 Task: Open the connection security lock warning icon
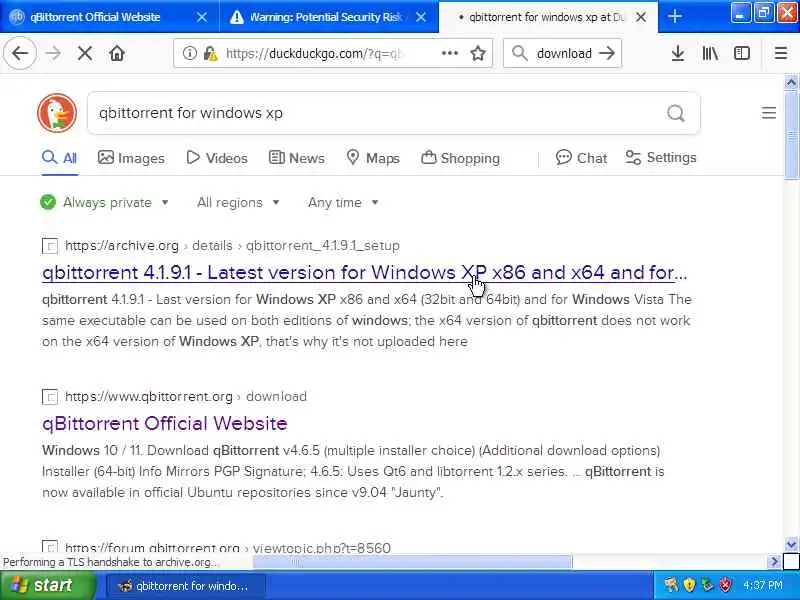(210, 53)
